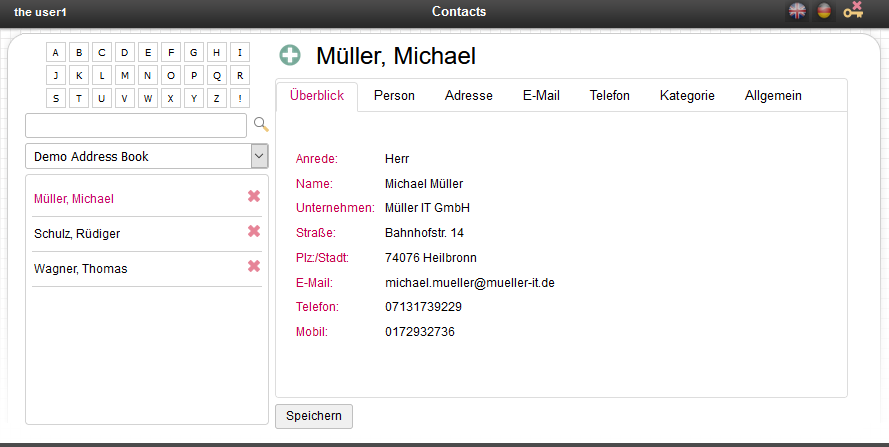Focus the contact search input field
This screenshot has width=889, height=447.
click(136, 125)
